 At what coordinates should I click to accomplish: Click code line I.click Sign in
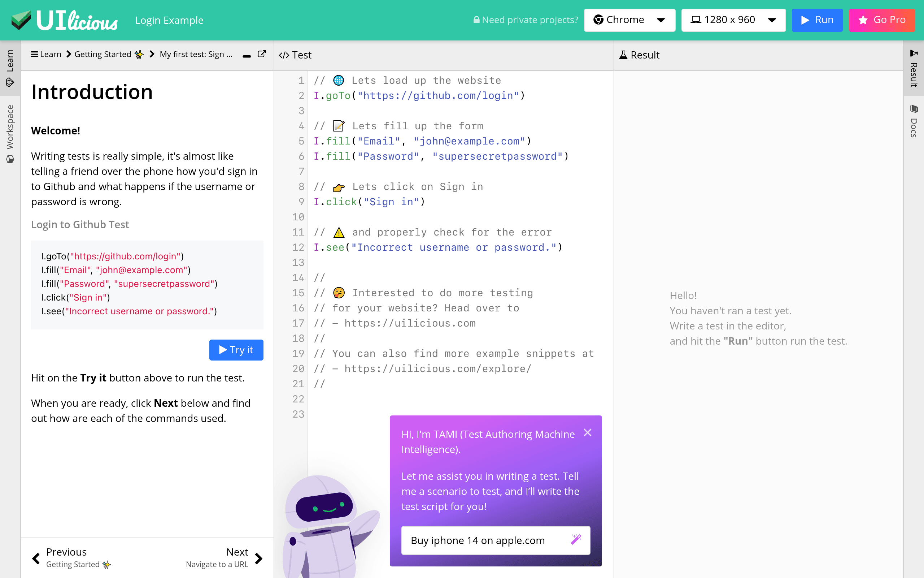click(x=369, y=202)
